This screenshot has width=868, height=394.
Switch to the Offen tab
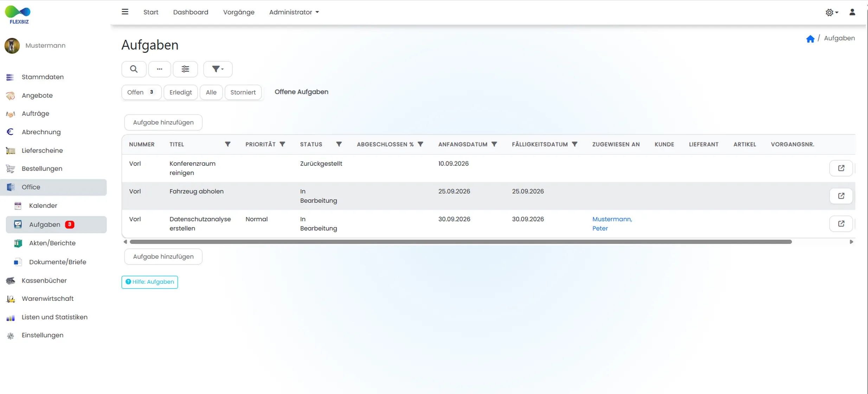tap(141, 92)
